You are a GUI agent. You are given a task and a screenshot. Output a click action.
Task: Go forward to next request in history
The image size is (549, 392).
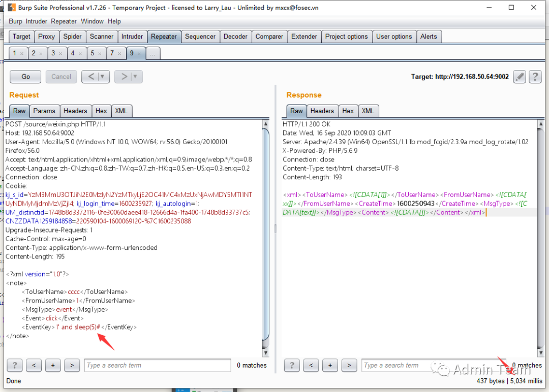coord(124,77)
